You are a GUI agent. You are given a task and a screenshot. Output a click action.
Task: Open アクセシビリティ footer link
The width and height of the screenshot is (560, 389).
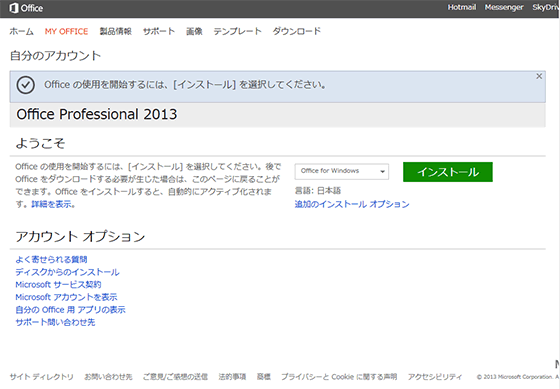point(435,377)
